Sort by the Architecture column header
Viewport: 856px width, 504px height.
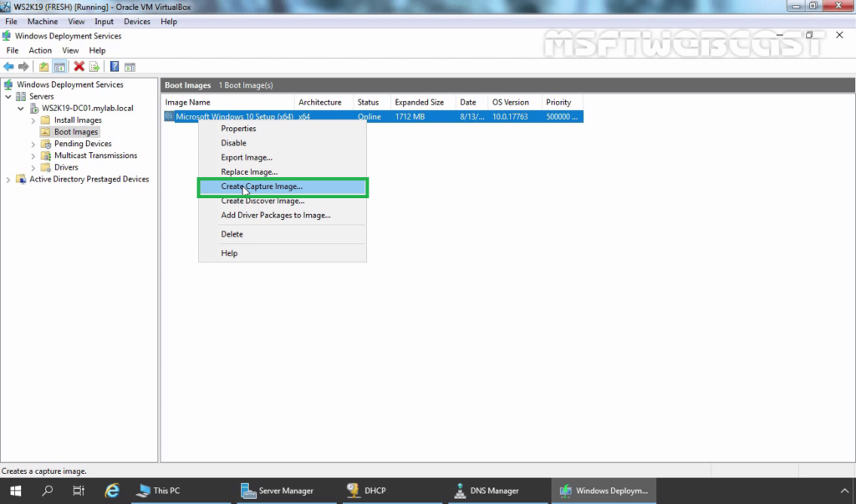pos(324,102)
